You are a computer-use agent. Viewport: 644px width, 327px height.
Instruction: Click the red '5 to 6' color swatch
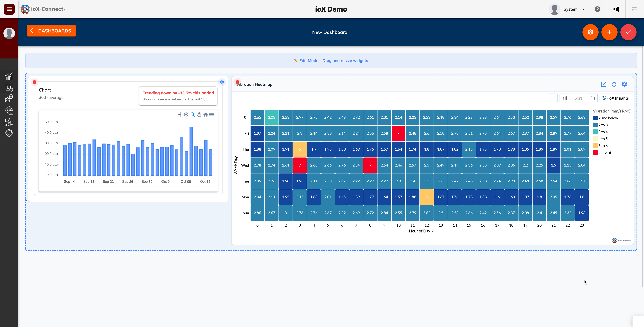595,146
